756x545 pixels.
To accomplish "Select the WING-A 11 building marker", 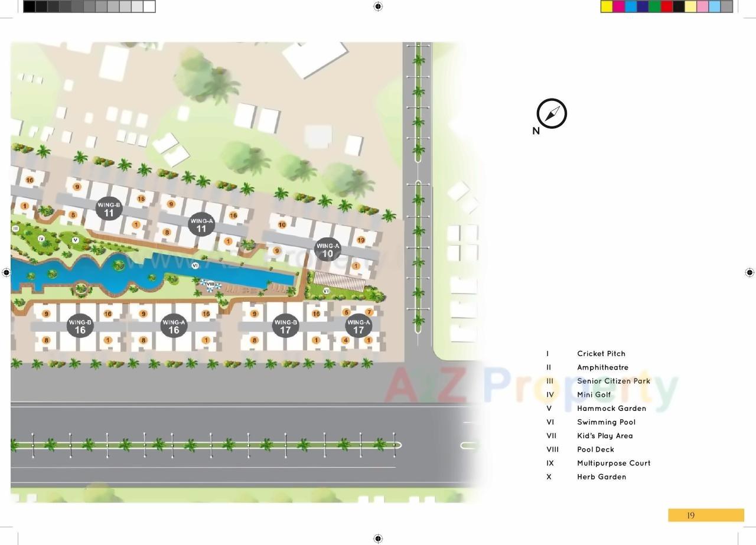I will (x=201, y=224).
